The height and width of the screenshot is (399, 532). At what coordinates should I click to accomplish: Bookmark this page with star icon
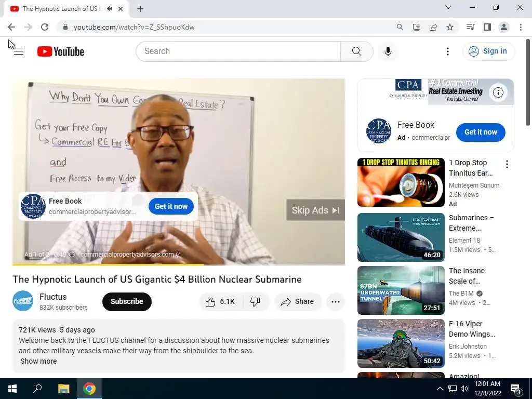coord(449,27)
